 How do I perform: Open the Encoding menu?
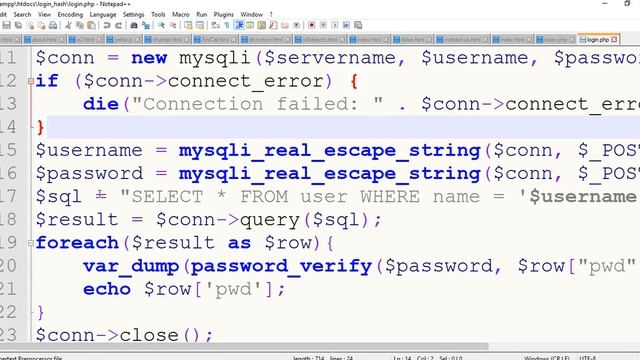tap(70, 14)
